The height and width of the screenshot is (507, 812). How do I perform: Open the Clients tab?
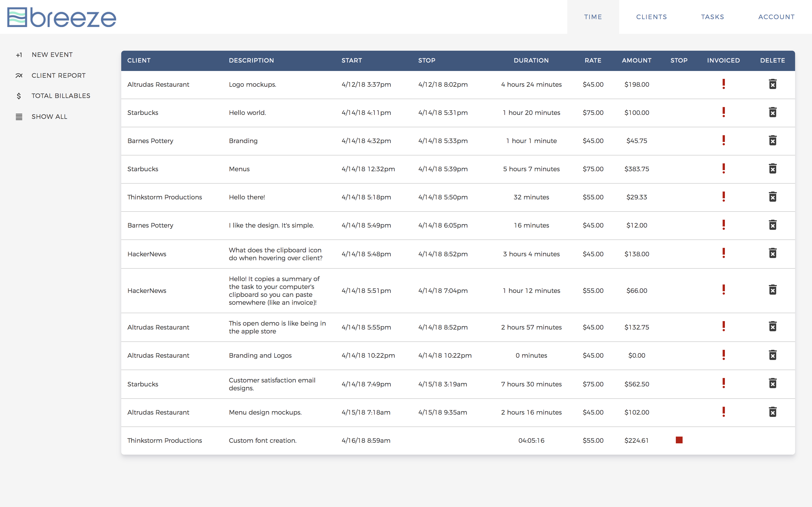[x=651, y=17]
